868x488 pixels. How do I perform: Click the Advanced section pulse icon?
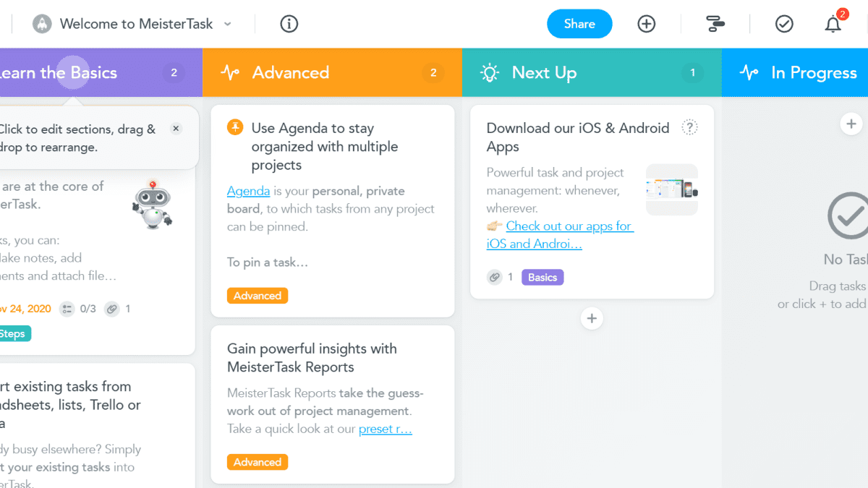coord(230,72)
